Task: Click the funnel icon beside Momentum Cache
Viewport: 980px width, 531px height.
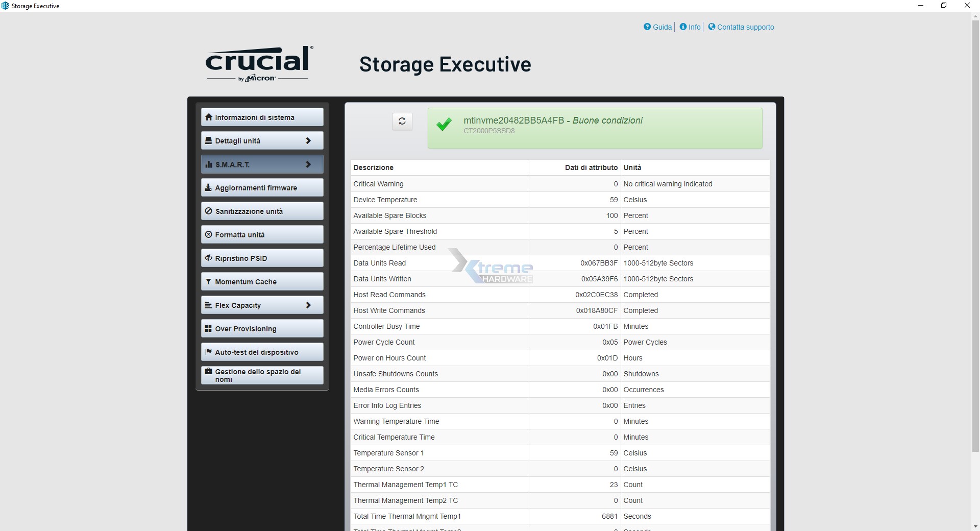Action: 208,281
